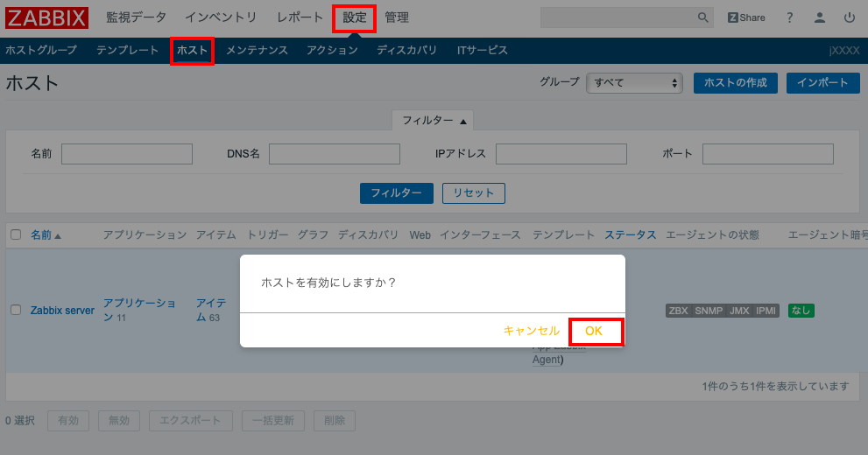Click the green なし encryption badge

[x=801, y=311]
